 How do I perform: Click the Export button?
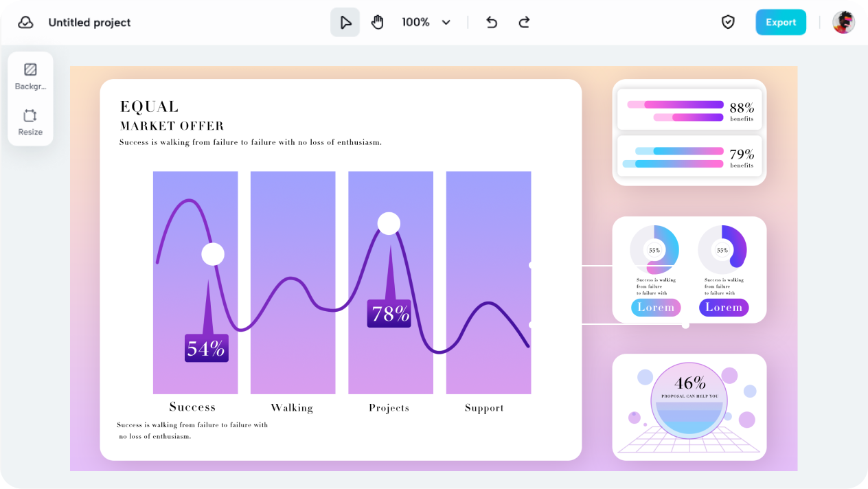(x=781, y=22)
